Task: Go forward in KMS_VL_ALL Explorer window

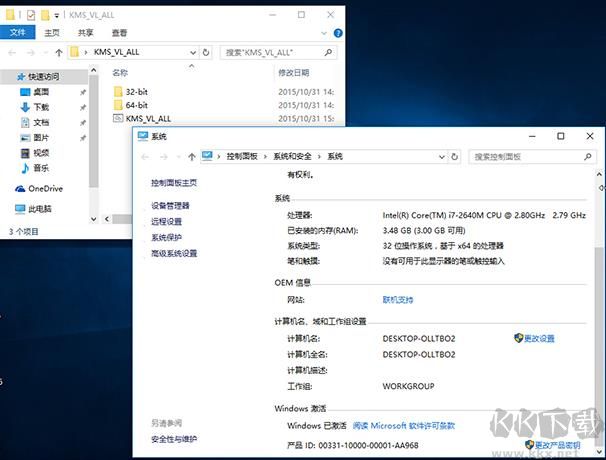Action: [31, 53]
